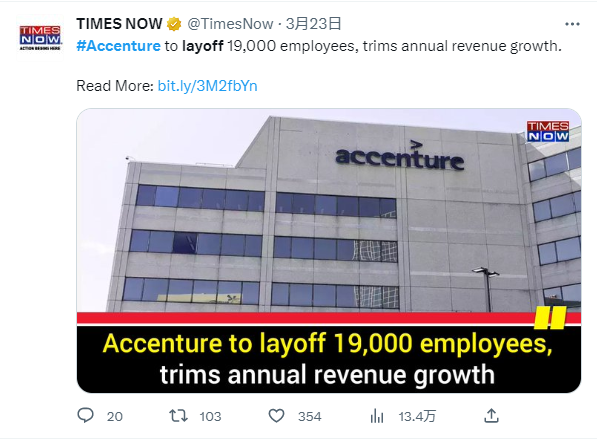The image size is (597, 439).
Task: Click the 103 retweets count
Action: point(210,417)
